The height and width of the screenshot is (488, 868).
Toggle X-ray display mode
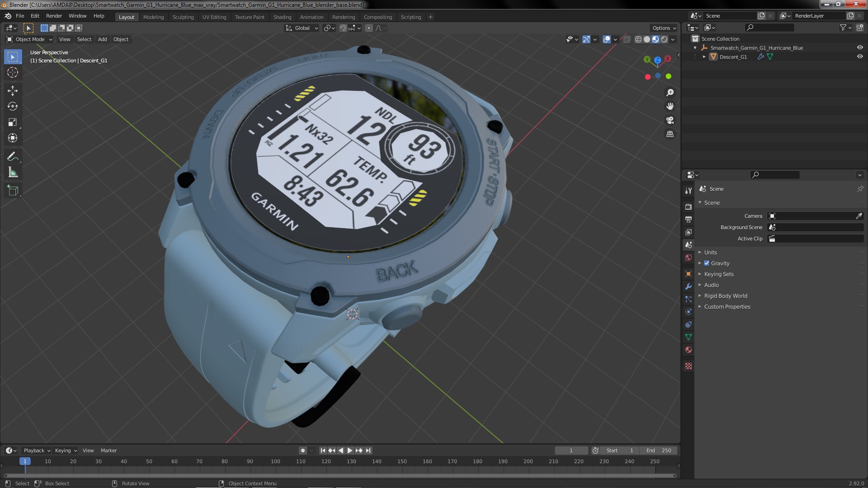627,39
